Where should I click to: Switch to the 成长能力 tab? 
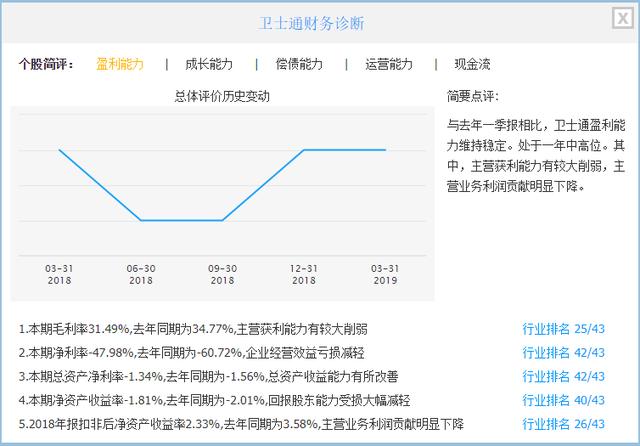click(x=209, y=64)
